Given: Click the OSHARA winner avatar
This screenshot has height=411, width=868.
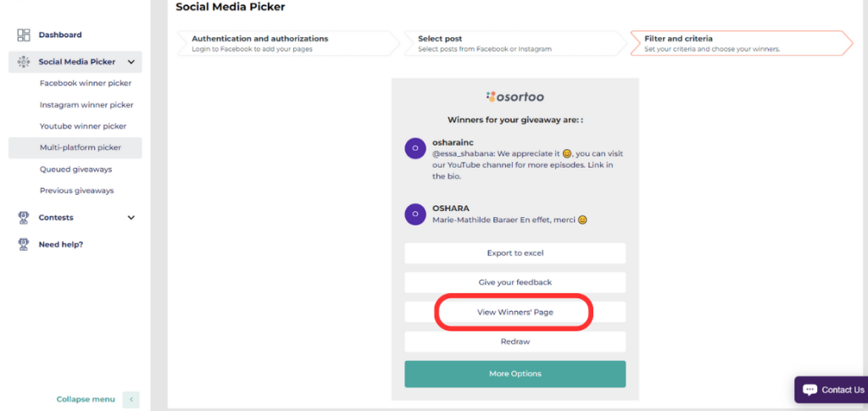Looking at the screenshot, I should [x=415, y=214].
